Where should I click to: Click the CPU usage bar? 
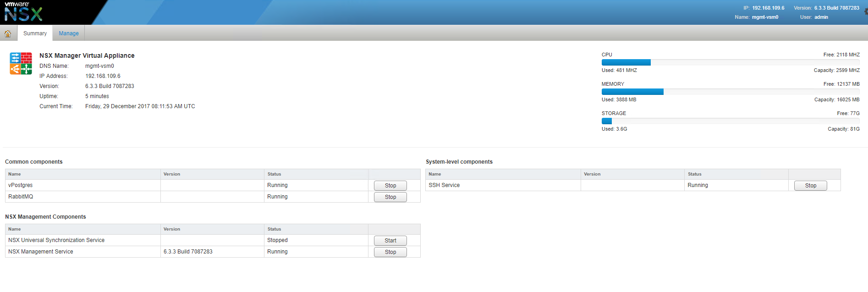(730, 62)
